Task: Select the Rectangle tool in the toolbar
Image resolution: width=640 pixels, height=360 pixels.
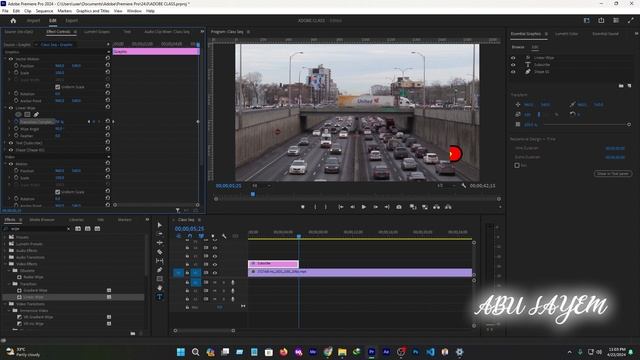Action: [160, 279]
